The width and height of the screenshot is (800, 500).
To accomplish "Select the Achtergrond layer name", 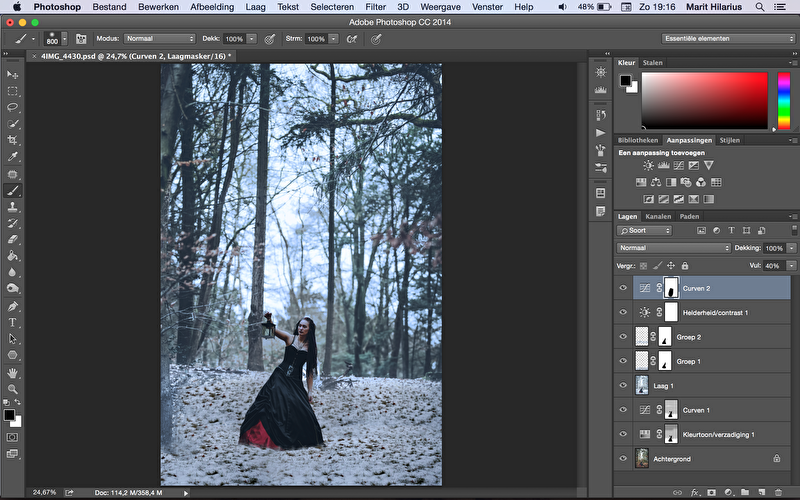I will (672, 459).
